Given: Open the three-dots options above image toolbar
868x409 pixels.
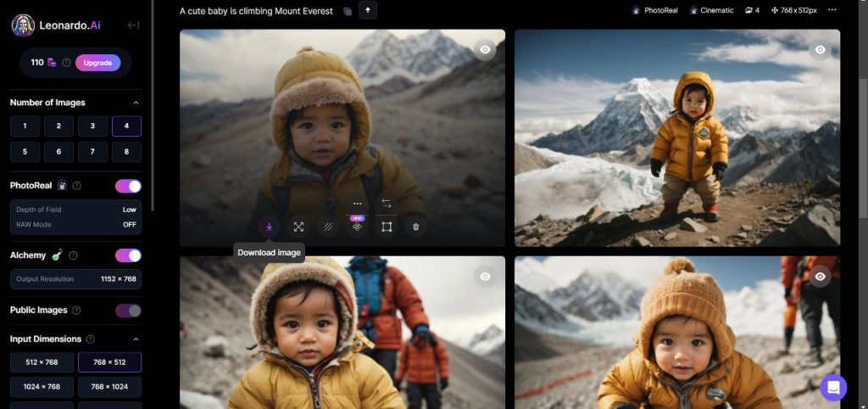Looking at the screenshot, I should point(358,204).
